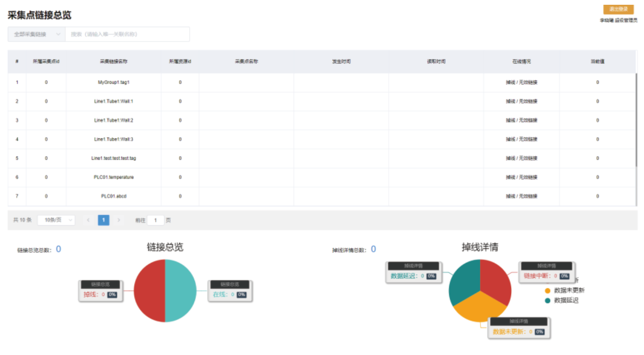Select the PLC01.temperature link row

pos(113,177)
